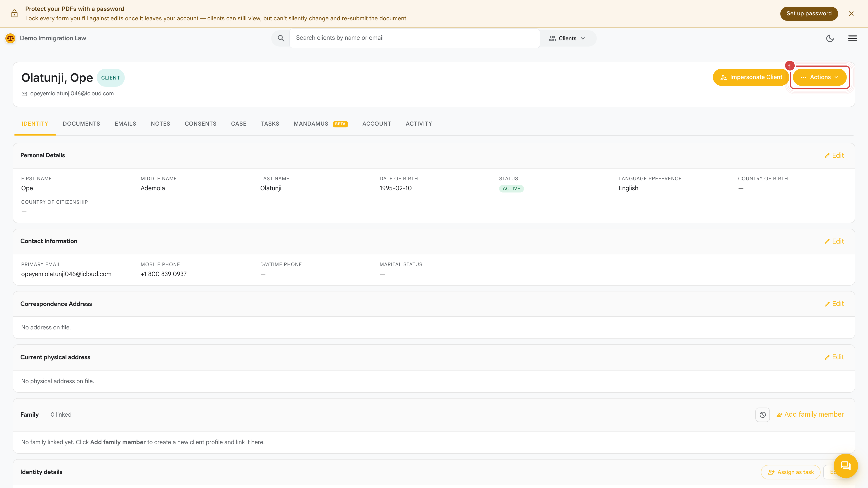Click the search magnifier icon
868x488 pixels.
(281, 38)
